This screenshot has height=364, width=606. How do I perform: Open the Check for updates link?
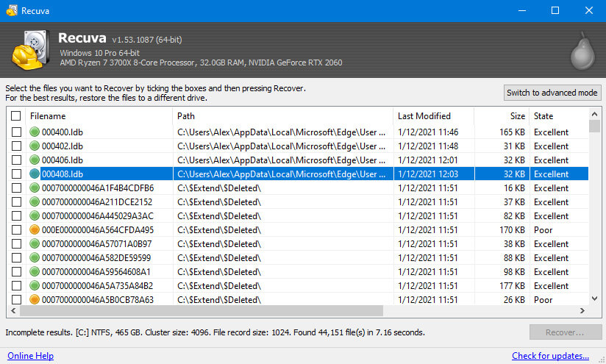pos(550,355)
